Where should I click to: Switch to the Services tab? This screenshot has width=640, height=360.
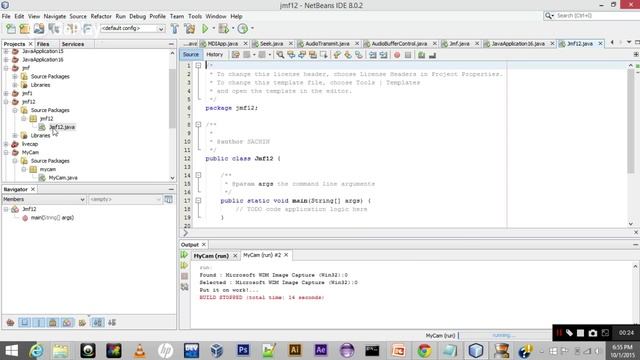[73, 44]
